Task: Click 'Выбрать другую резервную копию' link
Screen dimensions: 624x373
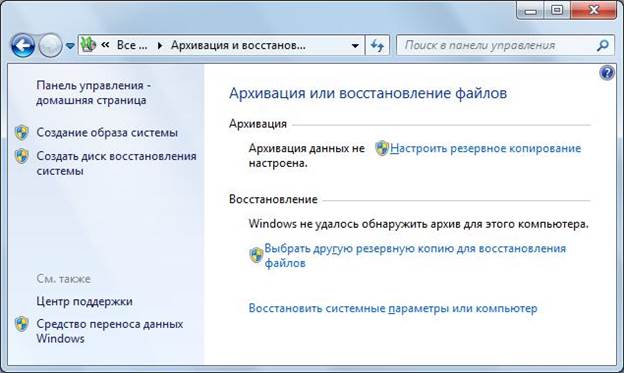Action: (415, 256)
